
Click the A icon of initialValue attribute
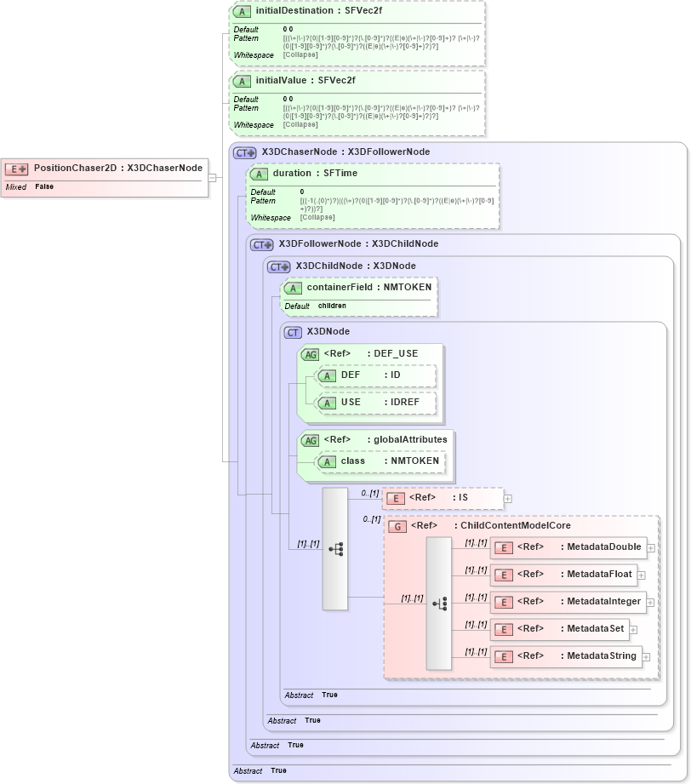(242, 82)
